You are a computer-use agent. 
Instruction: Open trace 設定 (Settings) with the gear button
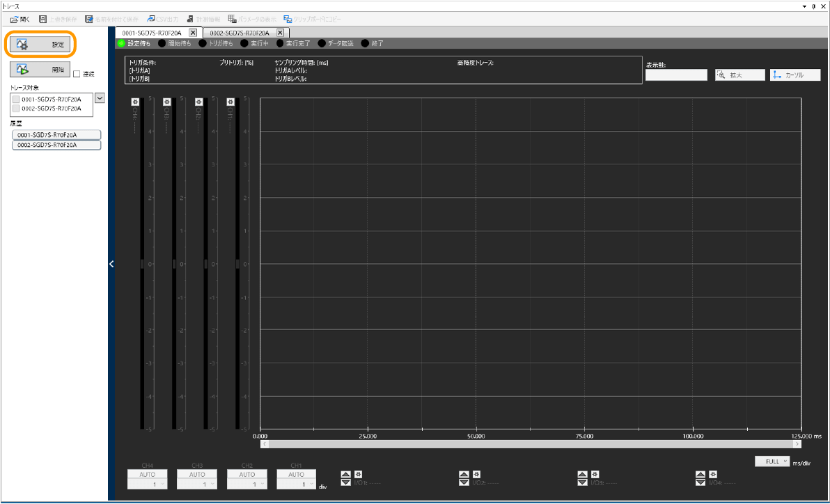pos(40,44)
